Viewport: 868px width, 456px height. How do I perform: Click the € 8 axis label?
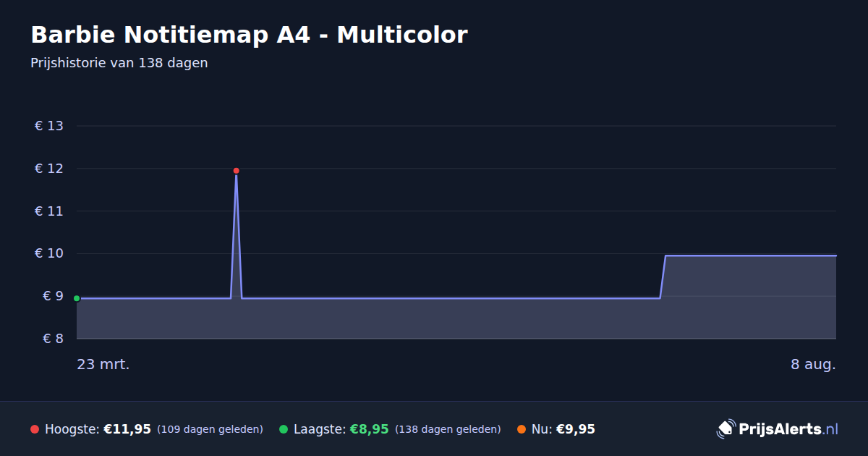[x=49, y=339]
